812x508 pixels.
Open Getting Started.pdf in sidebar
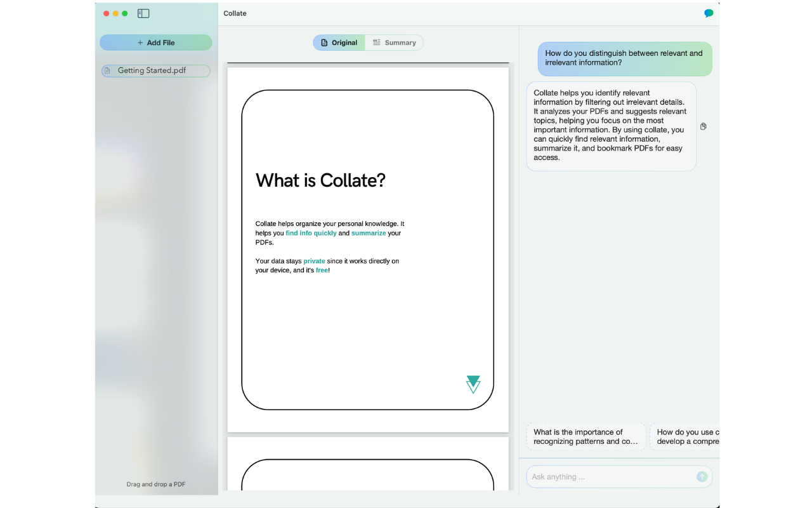[156, 70]
